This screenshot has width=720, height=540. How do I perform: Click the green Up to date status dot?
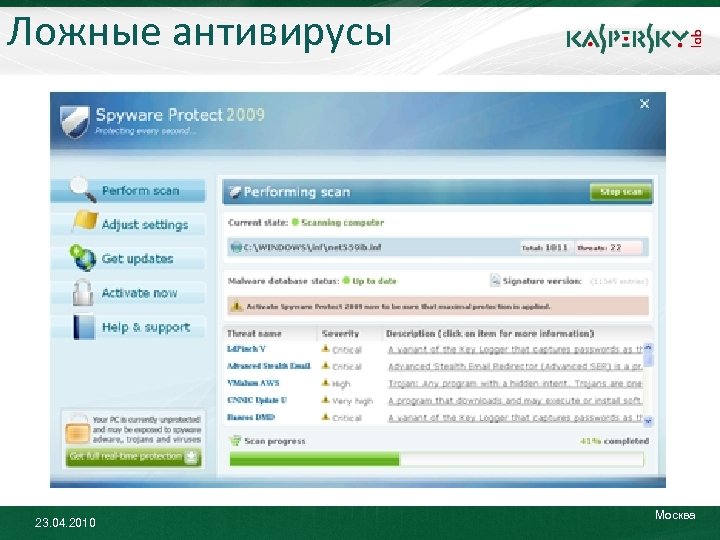click(x=346, y=281)
